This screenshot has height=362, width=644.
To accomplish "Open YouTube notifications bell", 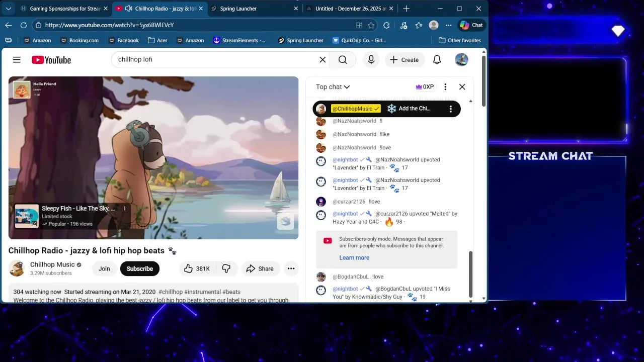I will coord(437,60).
